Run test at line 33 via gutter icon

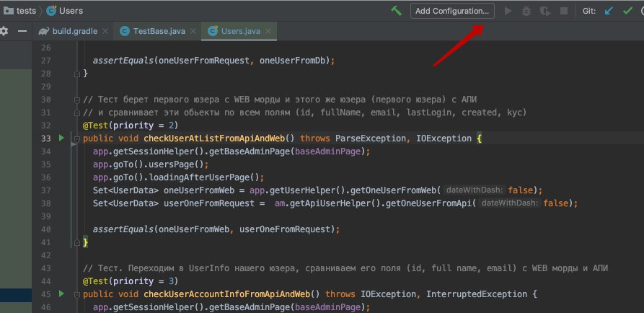point(61,138)
